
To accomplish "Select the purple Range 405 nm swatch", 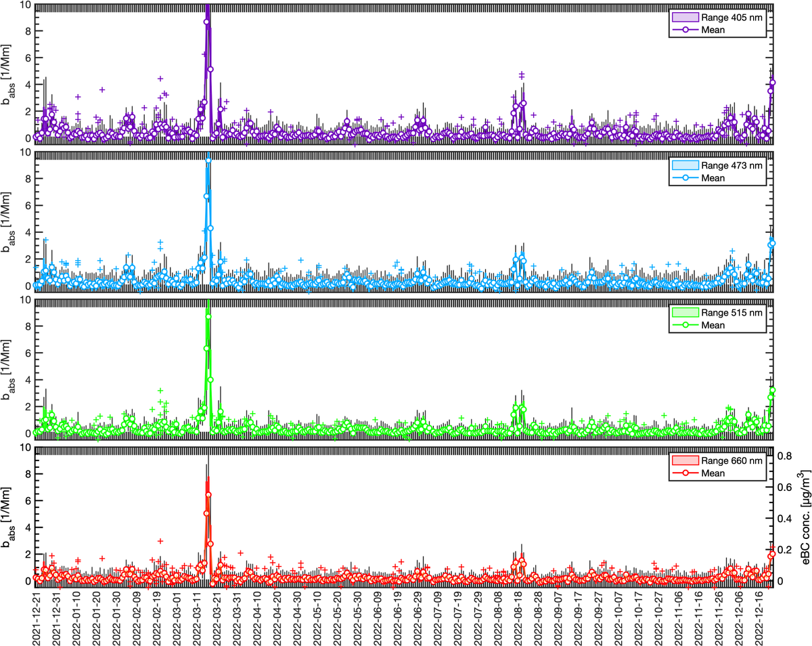I will [x=685, y=17].
